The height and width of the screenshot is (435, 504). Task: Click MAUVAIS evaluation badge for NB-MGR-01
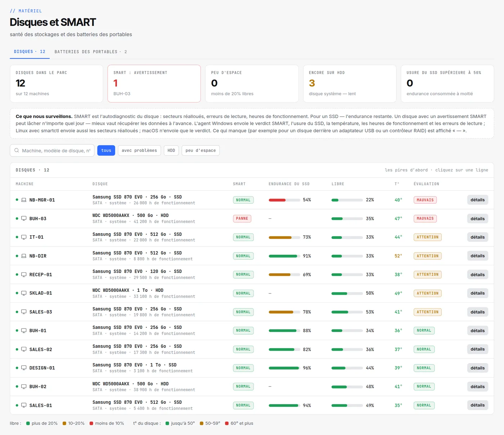tap(425, 200)
